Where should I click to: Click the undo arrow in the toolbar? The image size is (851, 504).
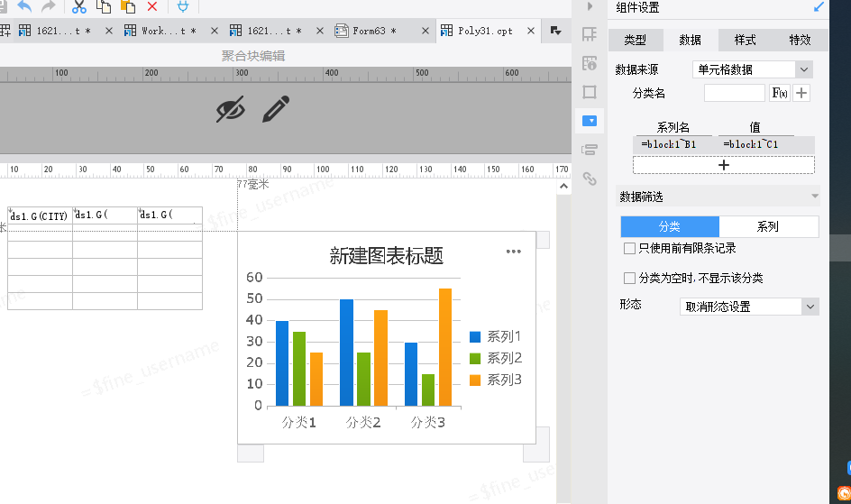click(x=24, y=6)
